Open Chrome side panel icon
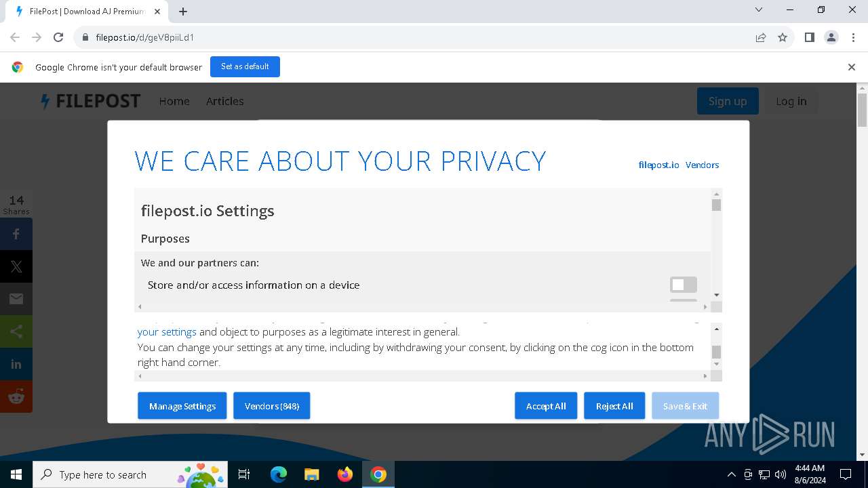 coord(809,37)
